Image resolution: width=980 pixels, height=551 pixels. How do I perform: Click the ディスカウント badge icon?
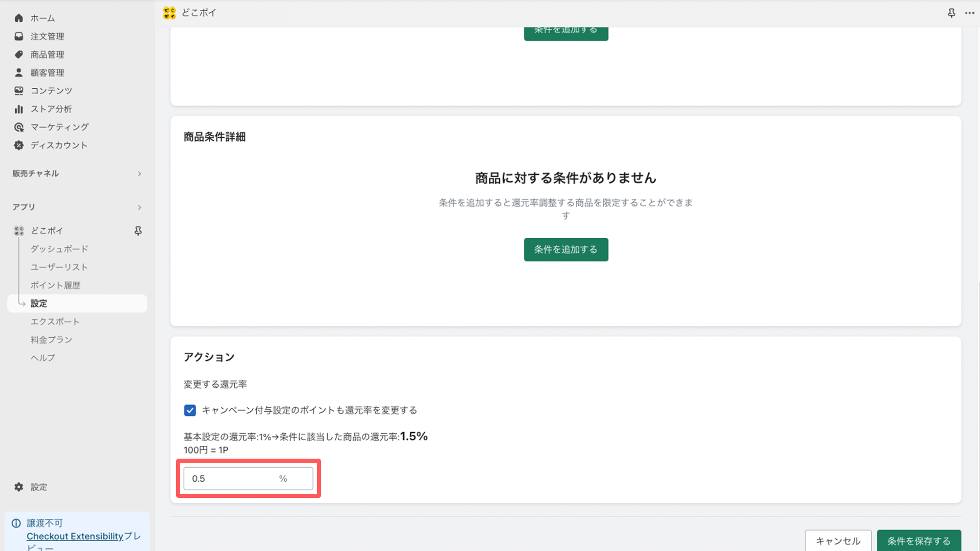click(19, 145)
